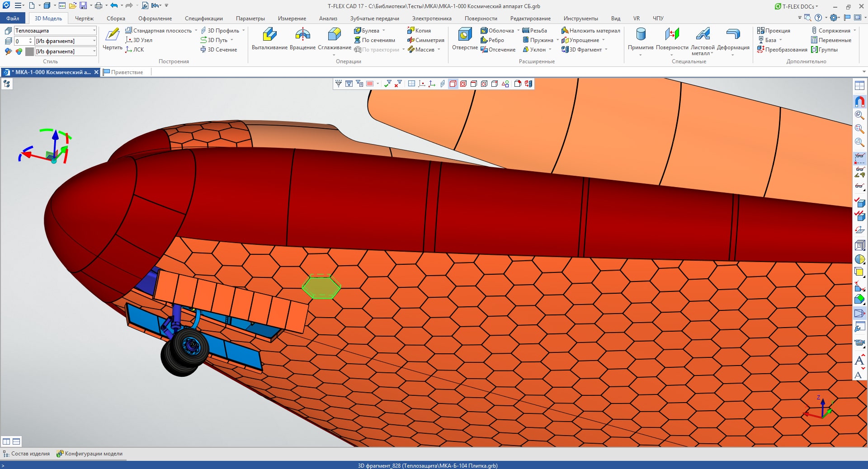Click the 3D Сечение command
The height and width of the screenshot is (469, 868).
pos(218,50)
